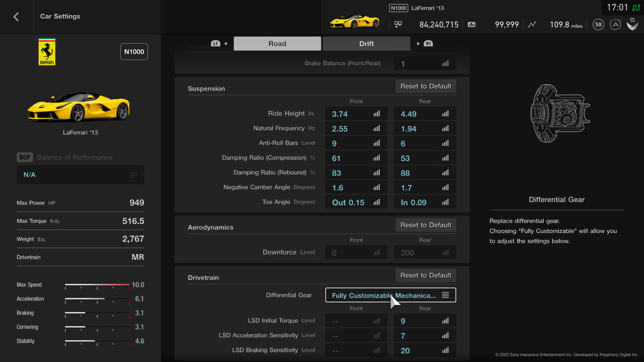644x362 pixels.
Task: Click the Max Torque 516.5 value
Action: (133, 221)
